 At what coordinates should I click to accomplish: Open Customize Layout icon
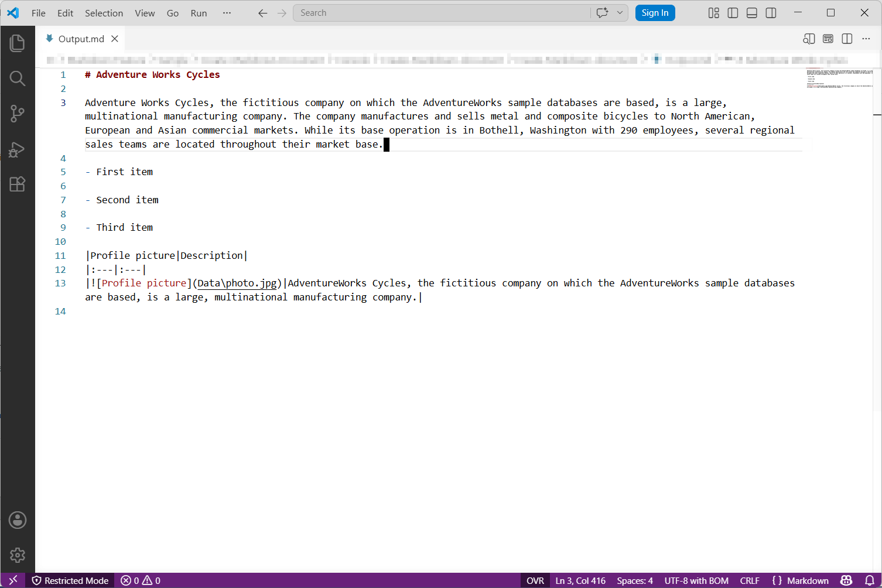point(713,13)
